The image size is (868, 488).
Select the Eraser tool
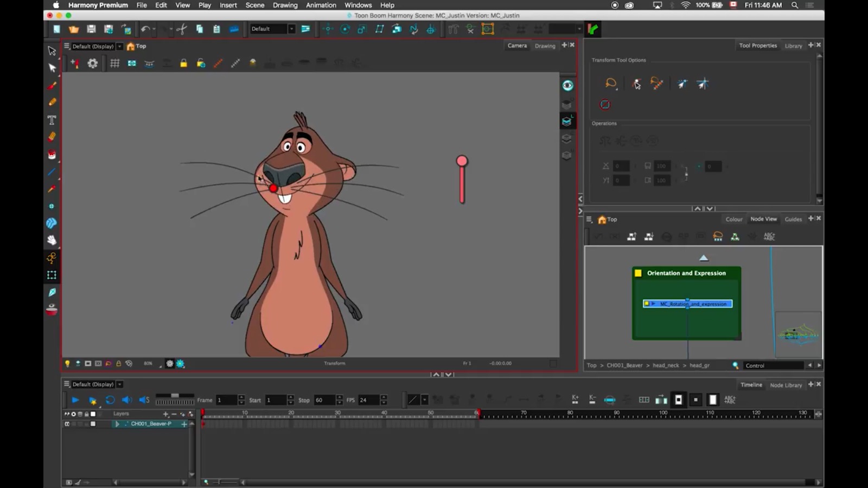click(x=52, y=137)
